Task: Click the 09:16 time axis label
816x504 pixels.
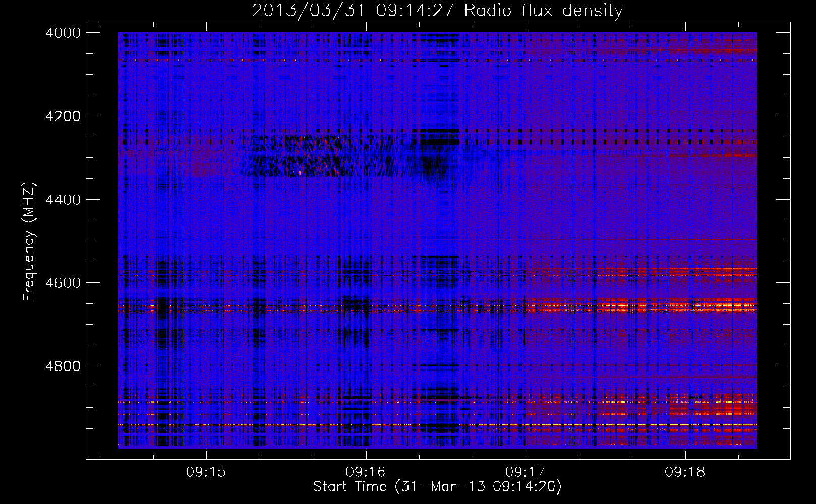Action: pyautogui.click(x=366, y=472)
